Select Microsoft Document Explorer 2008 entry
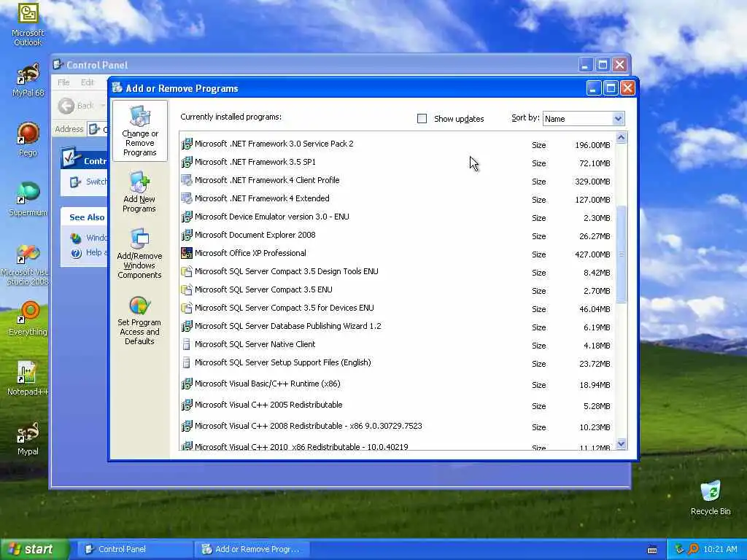The height and width of the screenshot is (560, 747). tap(397, 235)
